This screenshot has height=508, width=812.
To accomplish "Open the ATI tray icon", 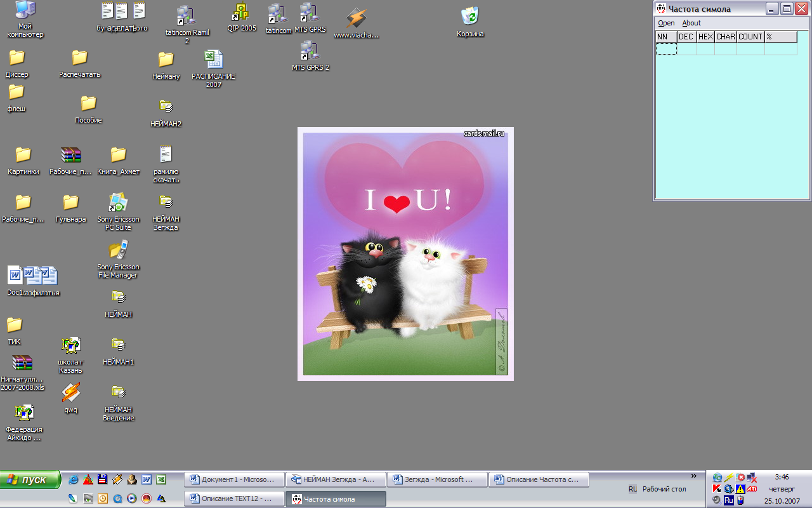I will [x=752, y=488].
